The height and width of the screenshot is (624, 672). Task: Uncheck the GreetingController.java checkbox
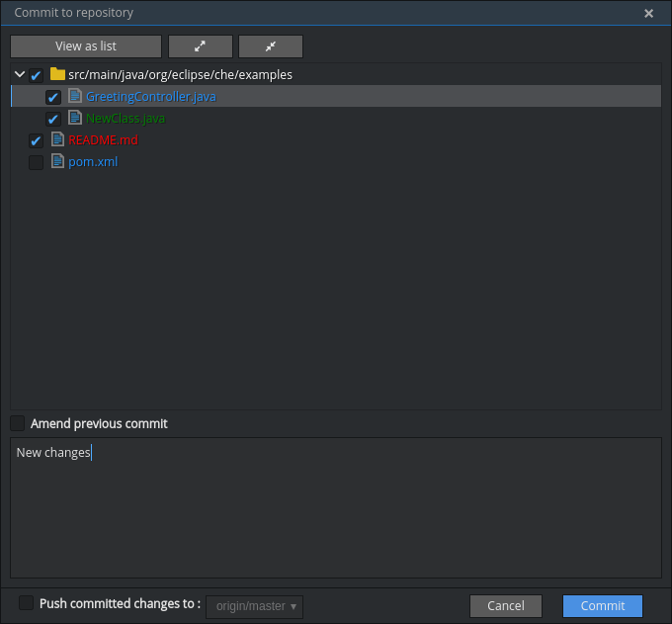(x=53, y=97)
